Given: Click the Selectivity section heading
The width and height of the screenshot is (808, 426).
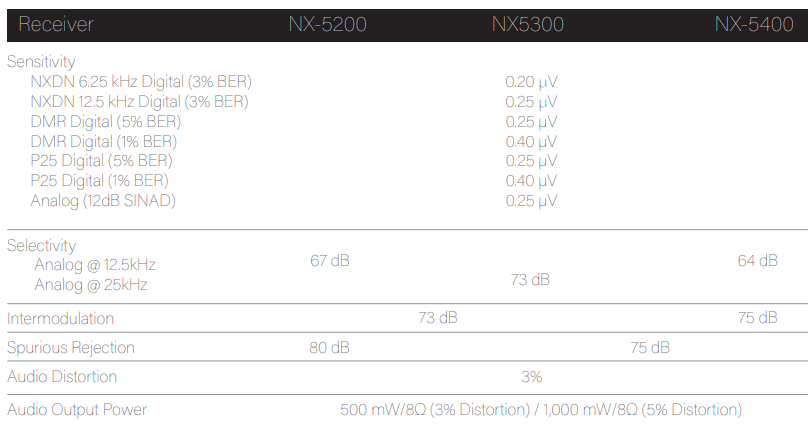Looking at the screenshot, I should coord(41,245).
